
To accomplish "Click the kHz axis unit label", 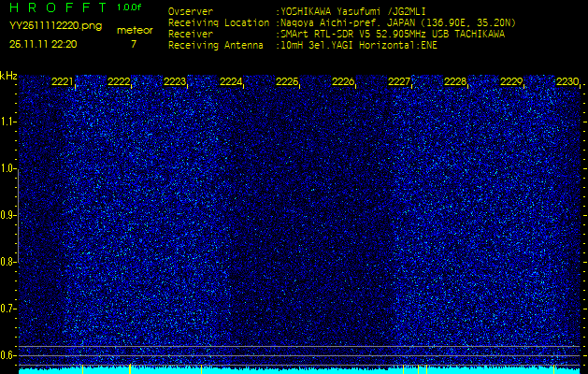I will tap(8, 76).
